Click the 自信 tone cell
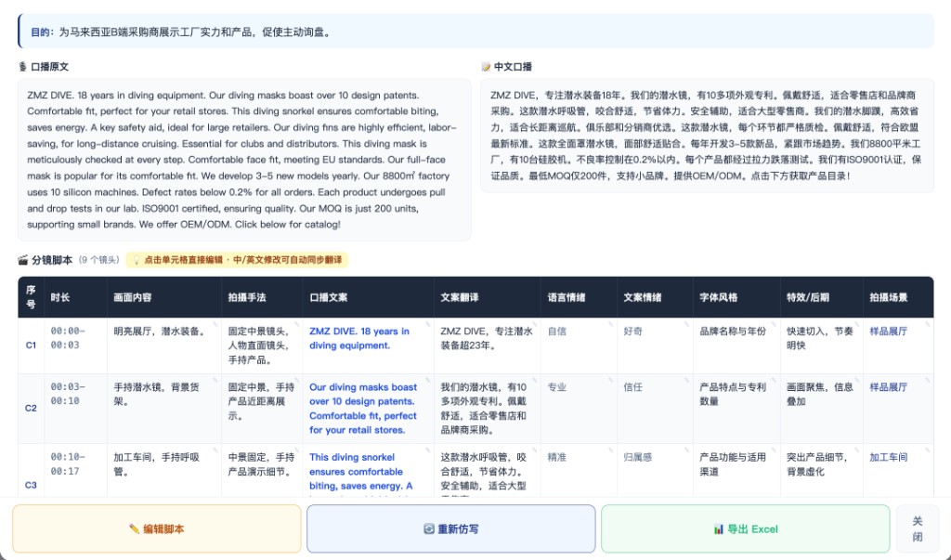This screenshot has height=560, width=951. point(579,345)
